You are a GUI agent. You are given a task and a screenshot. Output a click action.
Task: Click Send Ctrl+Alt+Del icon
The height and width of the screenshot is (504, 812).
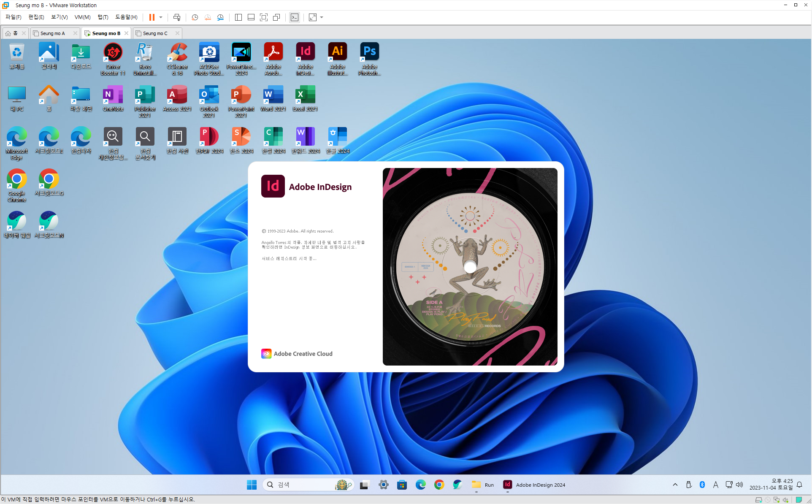point(177,17)
